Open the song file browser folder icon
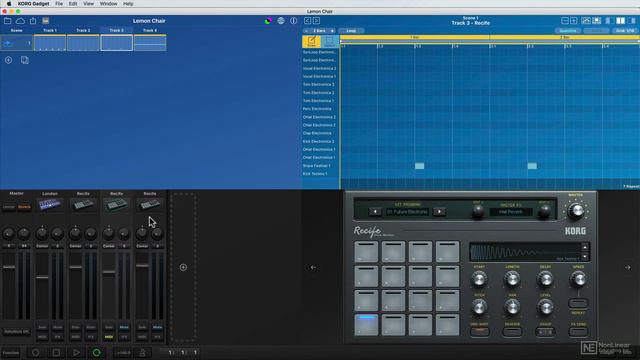The image size is (640, 360). [7, 21]
